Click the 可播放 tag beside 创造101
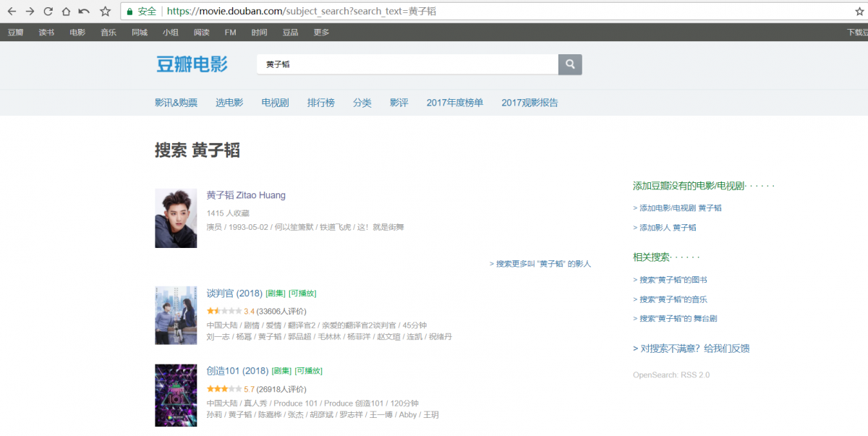Image resolution: width=868 pixels, height=436 pixels. pos(308,371)
